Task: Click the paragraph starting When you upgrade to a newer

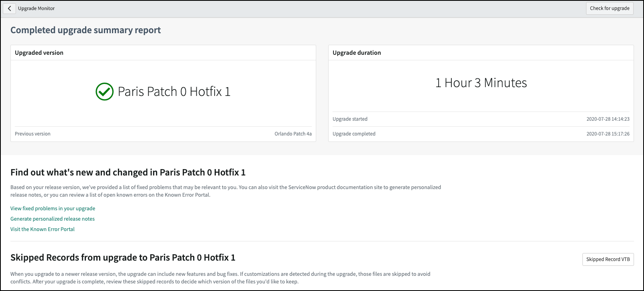Action: [220, 278]
